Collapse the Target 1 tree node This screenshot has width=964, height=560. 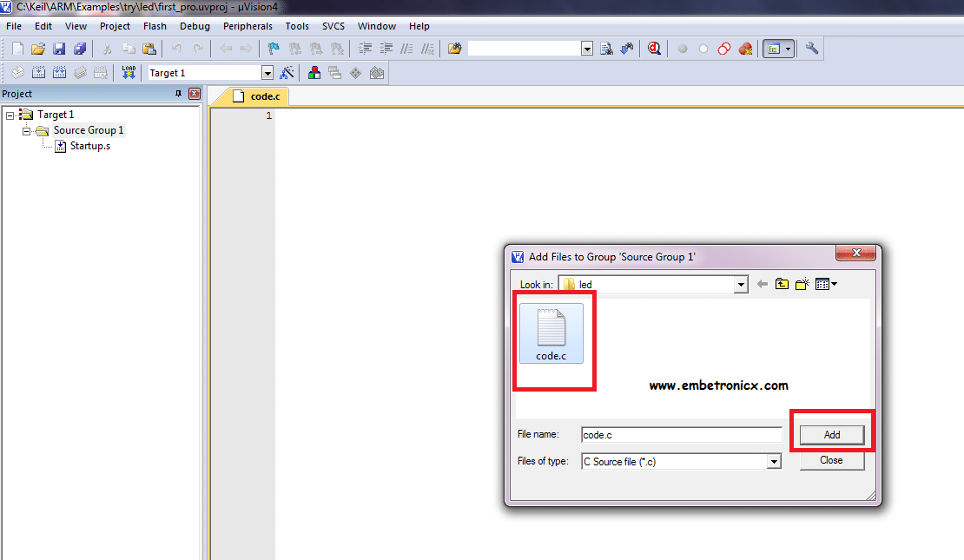tap(10, 115)
